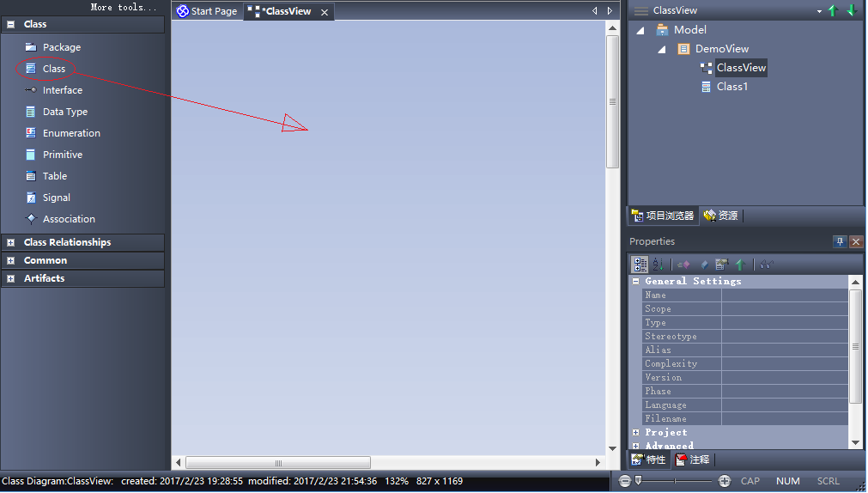Click the zoom slider handle in status bar
This screenshot has height=493, width=868.
[638, 481]
